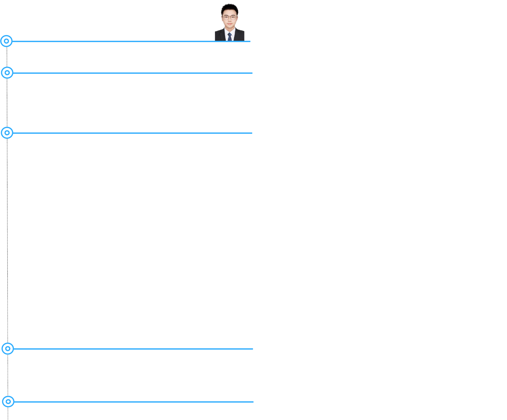Select the second blue horizontal divider line

pyautogui.click(x=132, y=73)
